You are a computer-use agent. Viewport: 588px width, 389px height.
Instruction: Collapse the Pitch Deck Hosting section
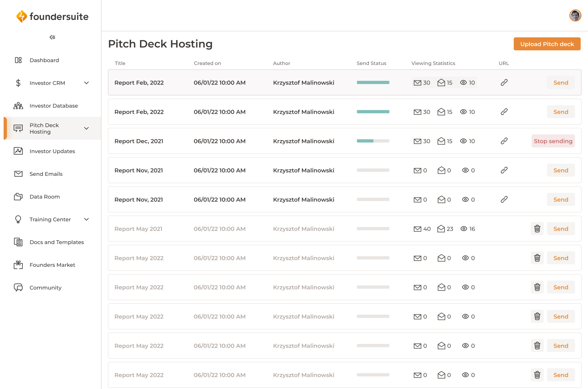point(86,128)
